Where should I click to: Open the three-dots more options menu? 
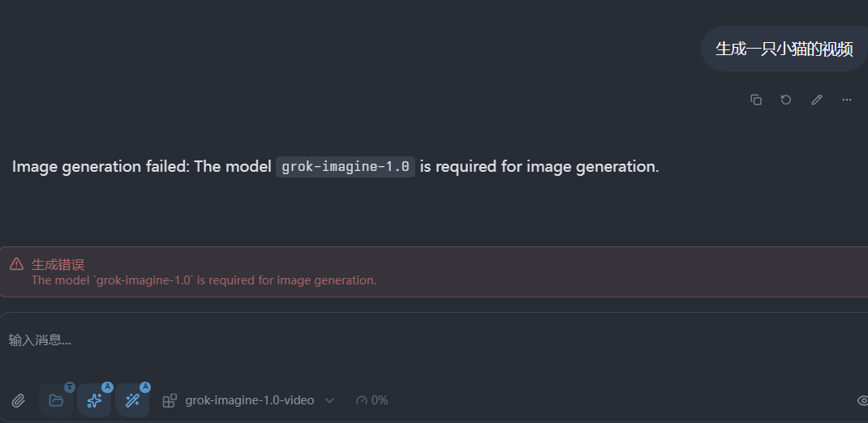click(x=847, y=100)
